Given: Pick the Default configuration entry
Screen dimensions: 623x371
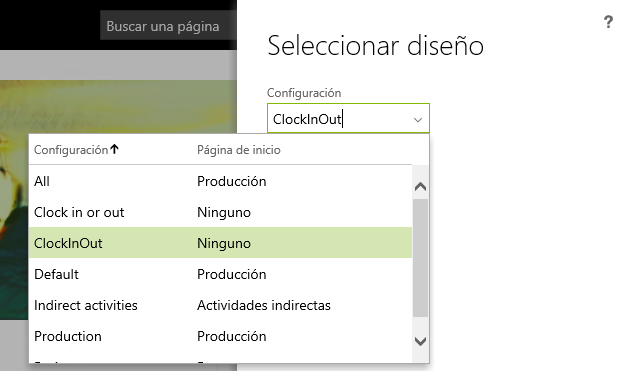Looking at the screenshot, I should pyautogui.click(x=221, y=274).
